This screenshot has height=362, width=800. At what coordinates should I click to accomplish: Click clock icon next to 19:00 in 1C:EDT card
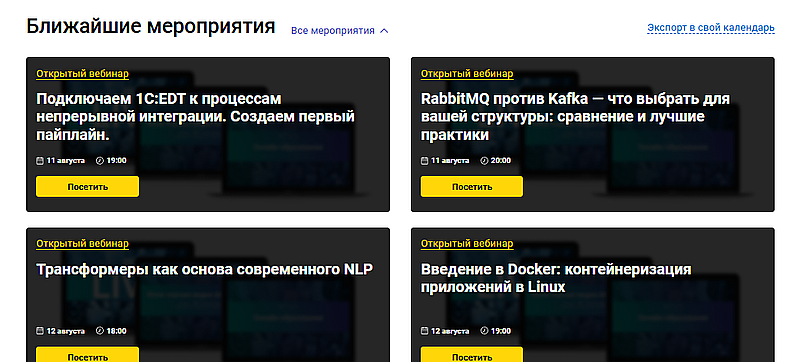[x=100, y=161]
